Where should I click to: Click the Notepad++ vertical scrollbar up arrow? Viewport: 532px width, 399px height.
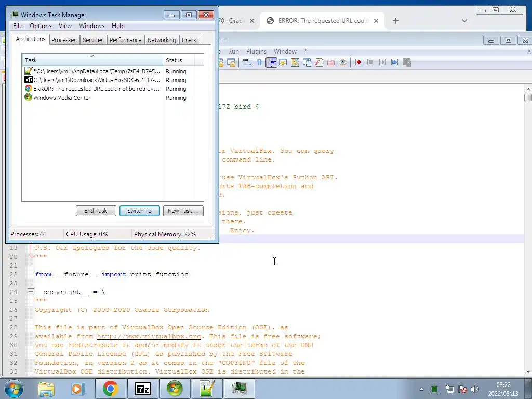528,88
